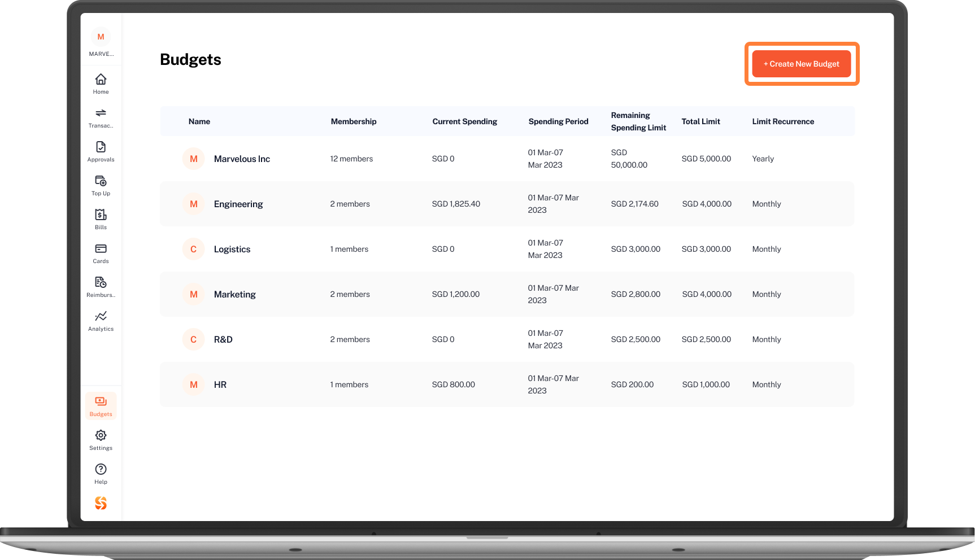Select Budgets in the sidebar
The image size is (975, 560).
[x=101, y=406]
